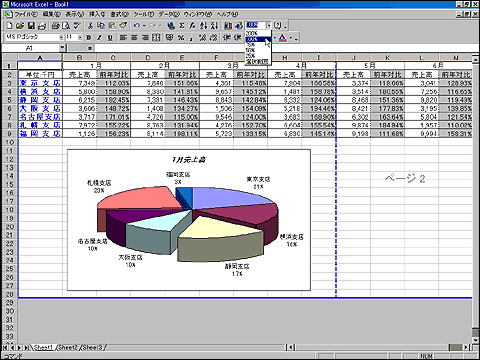Choose 選択範囲 in zoom list
Viewport: 480px width, 360px height.
tap(258, 61)
